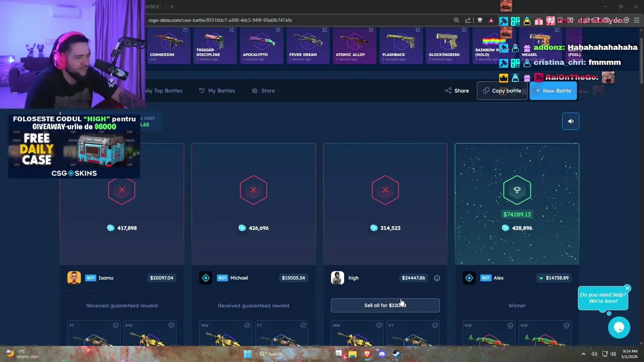
Task: Click the red X hexagon in Isamu's panel
Action: click(122, 190)
